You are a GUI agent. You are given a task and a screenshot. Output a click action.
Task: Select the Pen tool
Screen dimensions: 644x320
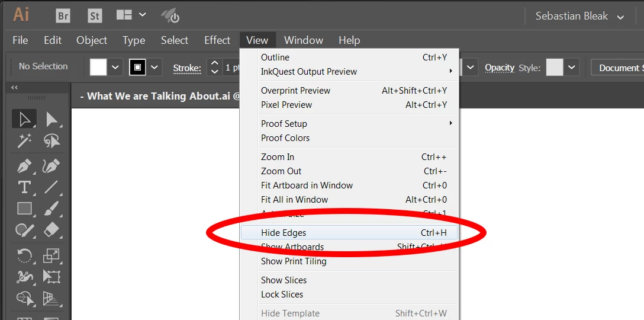(24, 166)
